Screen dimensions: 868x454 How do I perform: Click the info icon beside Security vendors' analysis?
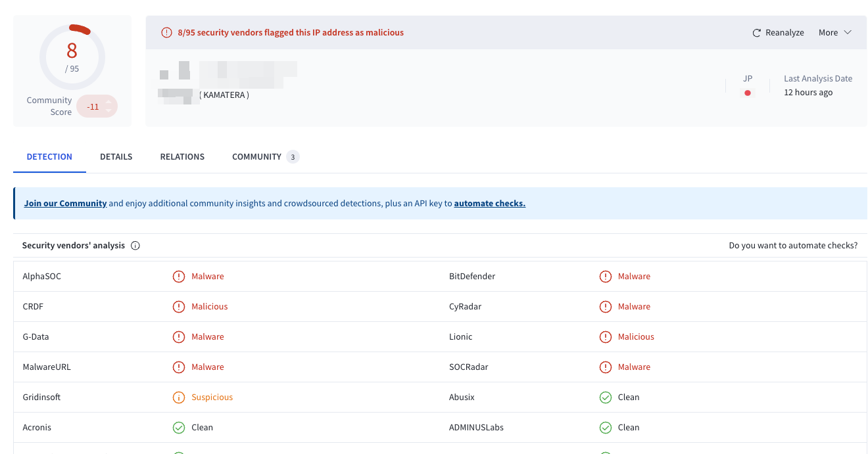[x=135, y=245]
